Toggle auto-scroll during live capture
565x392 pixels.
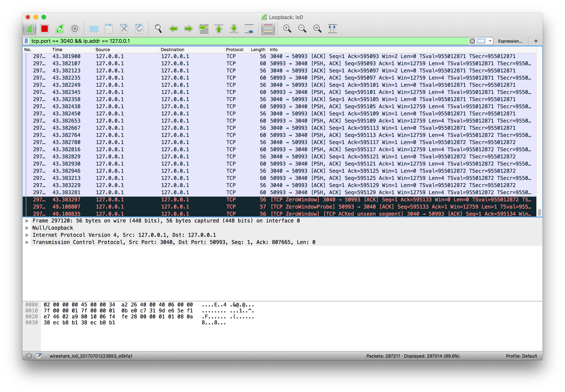(249, 29)
